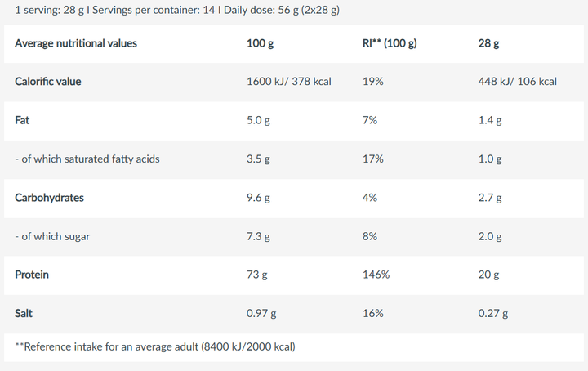588x371 pixels.
Task: Click the '146%' protein RI value
Action: 376,275
